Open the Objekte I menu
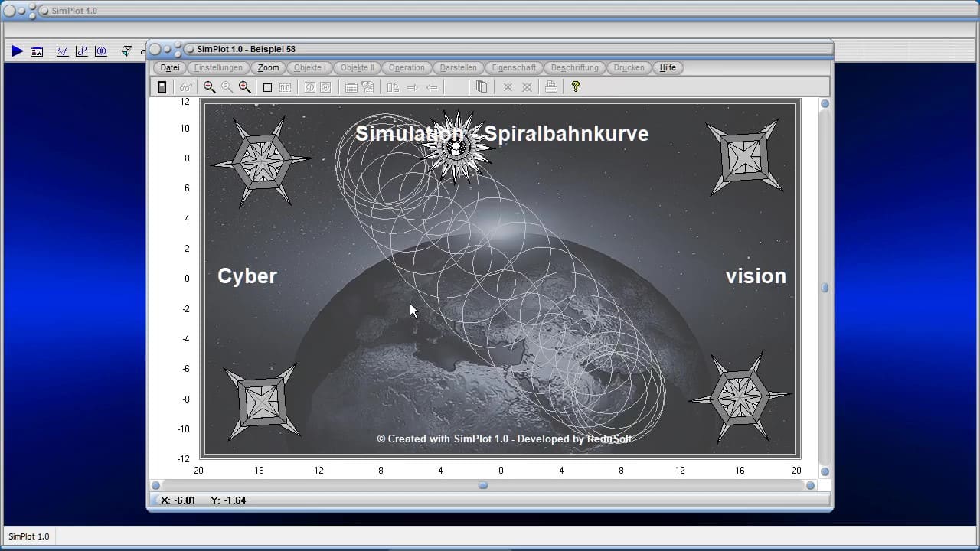The image size is (980, 551). coord(309,67)
